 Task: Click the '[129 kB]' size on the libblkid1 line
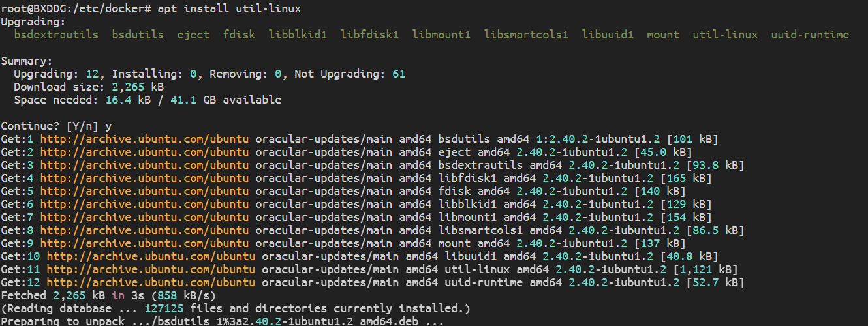(686, 204)
